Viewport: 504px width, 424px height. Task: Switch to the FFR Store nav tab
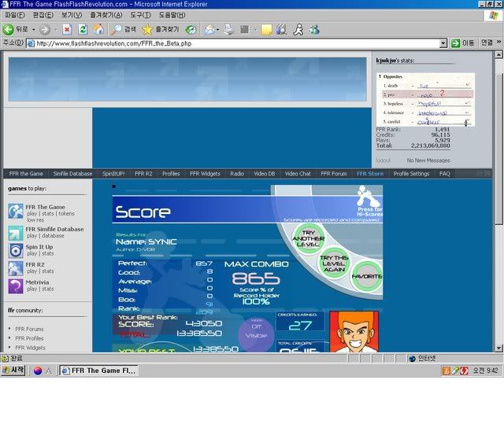coord(370,174)
